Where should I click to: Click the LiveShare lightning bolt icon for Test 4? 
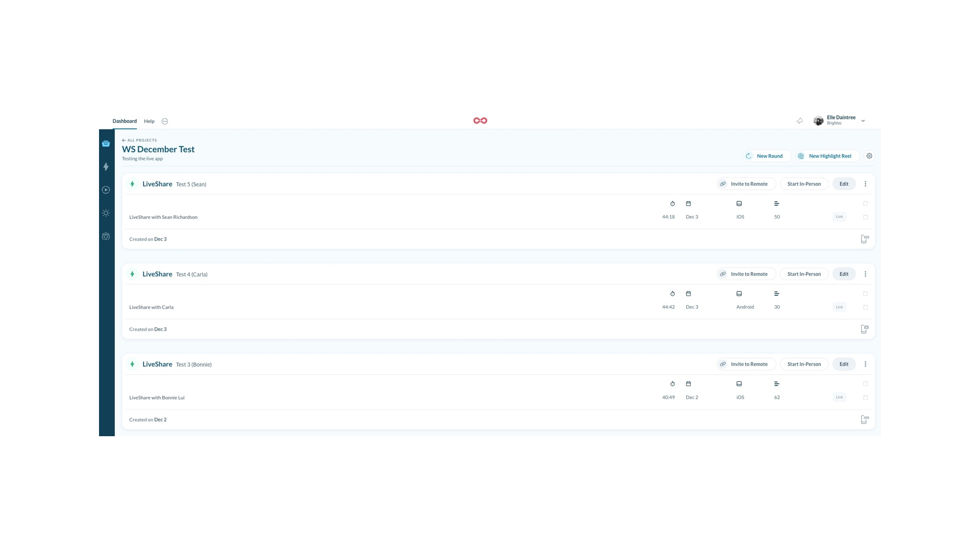coord(133,274)
